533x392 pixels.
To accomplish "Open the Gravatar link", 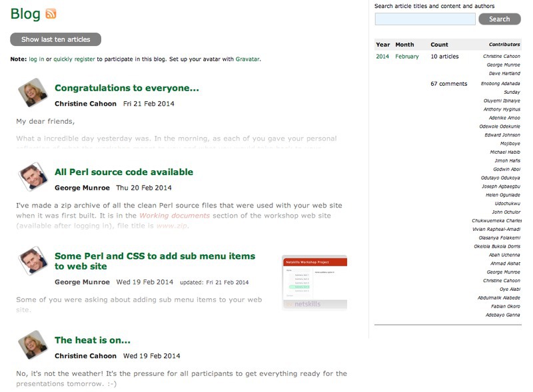I will click(247, 59).
